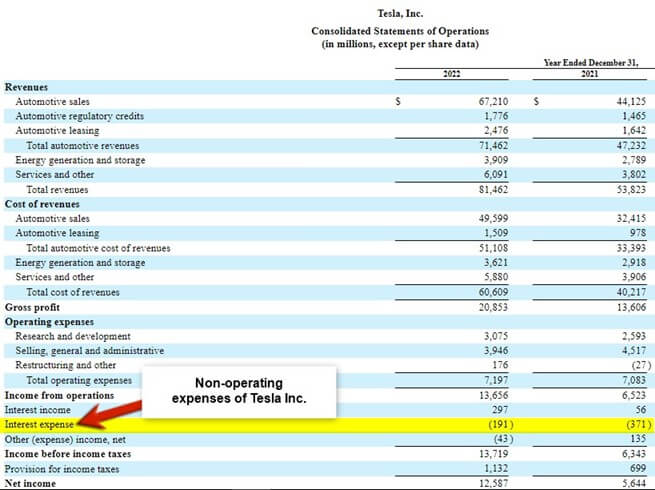The height and width of the screenshot is (490, 655).
Task: Select the 71,462 total automotive revenues value
Action: (493, 146)
